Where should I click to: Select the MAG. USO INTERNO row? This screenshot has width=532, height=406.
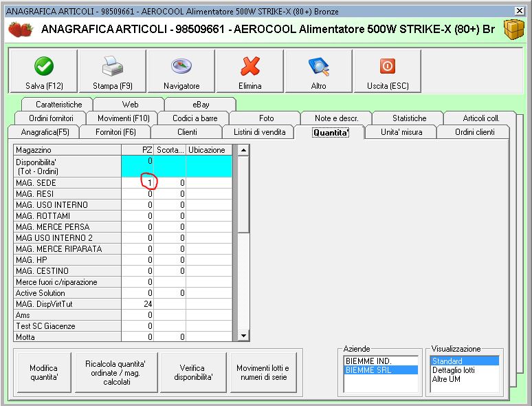pos(123,205)
